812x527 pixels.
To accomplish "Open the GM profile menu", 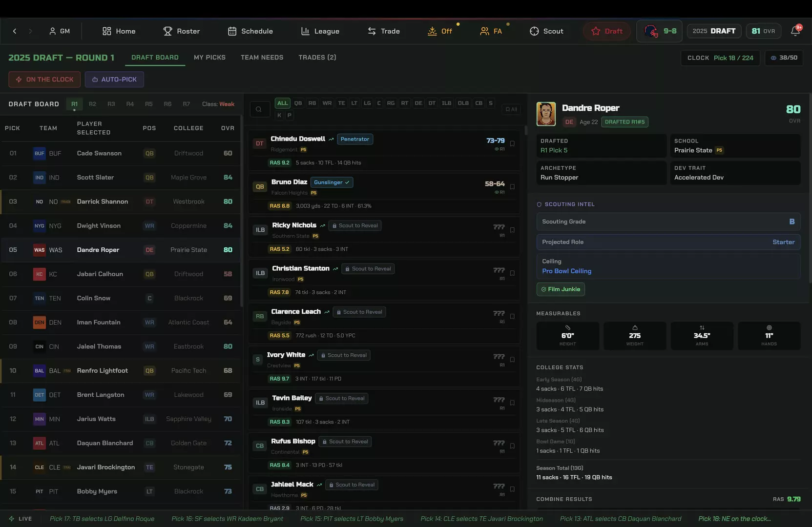I will click(60, 31).
